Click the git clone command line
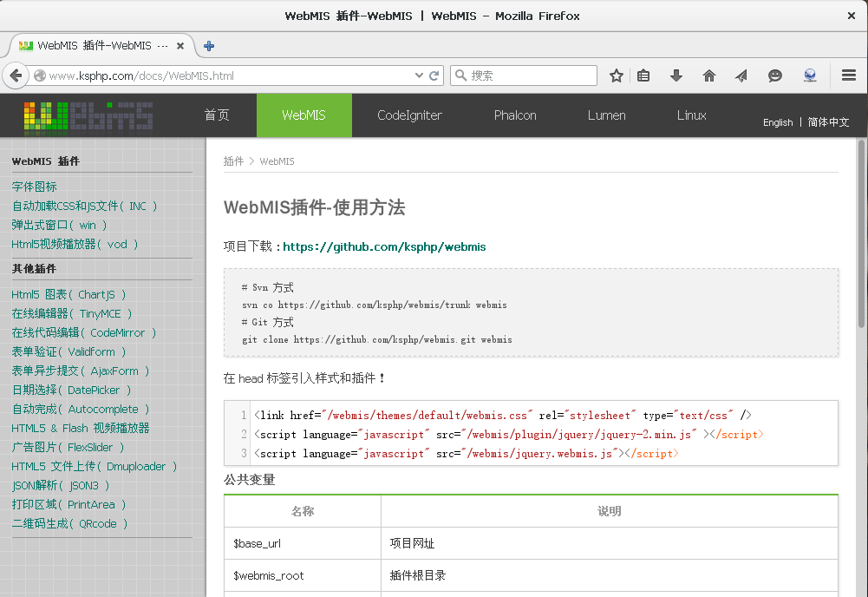 click(377, 339)
